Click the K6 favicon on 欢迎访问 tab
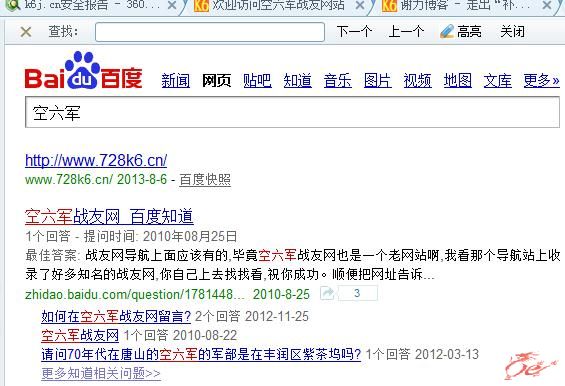Viewport: 565px width, 386px height. (201, 5)
